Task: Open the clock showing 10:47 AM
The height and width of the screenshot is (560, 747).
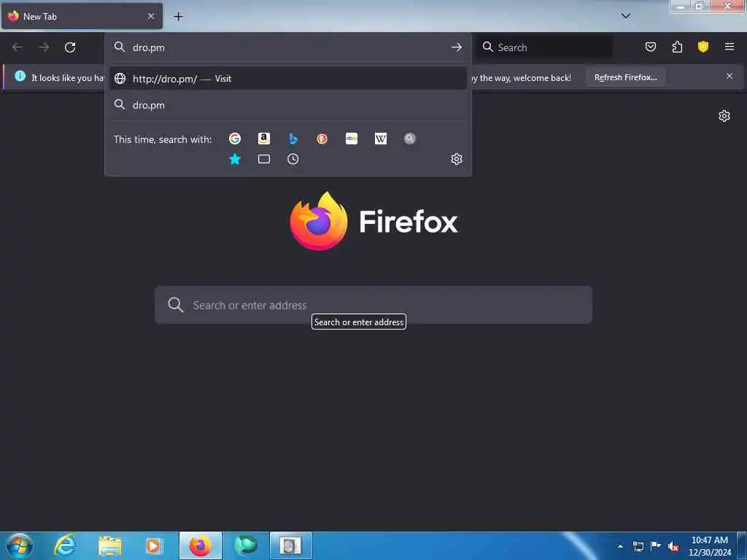Action: point(709,546)
